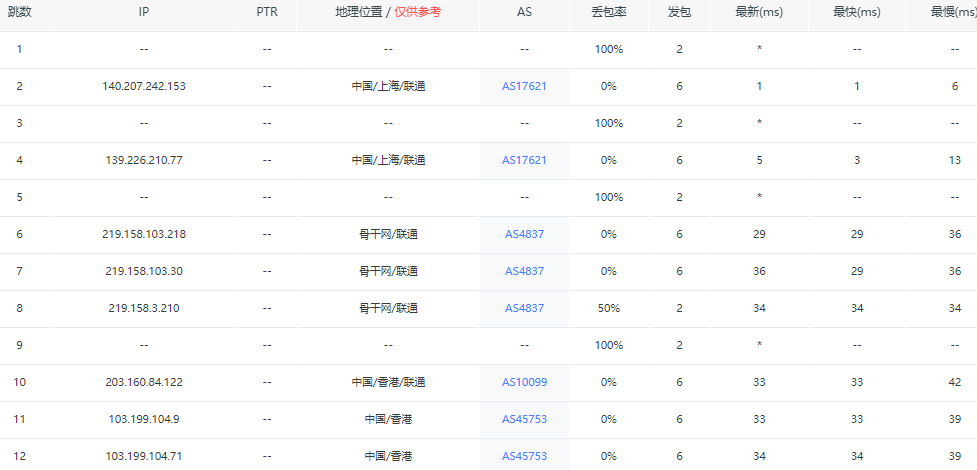Select the PTR column header
Screen dimensions: 977x470
(267, 12)
